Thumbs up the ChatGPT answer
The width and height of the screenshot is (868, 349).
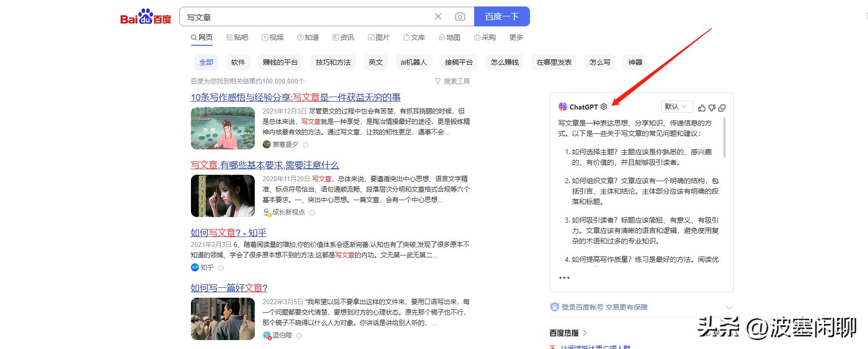[x=702, y=108]
